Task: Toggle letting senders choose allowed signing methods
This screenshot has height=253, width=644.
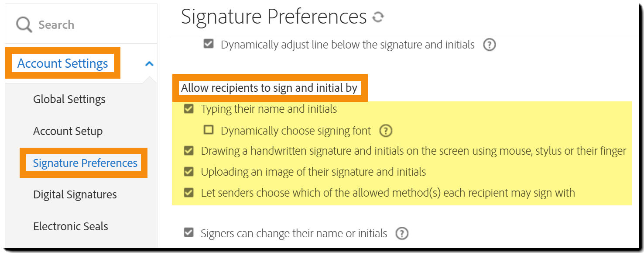Action: click(188, 192)
